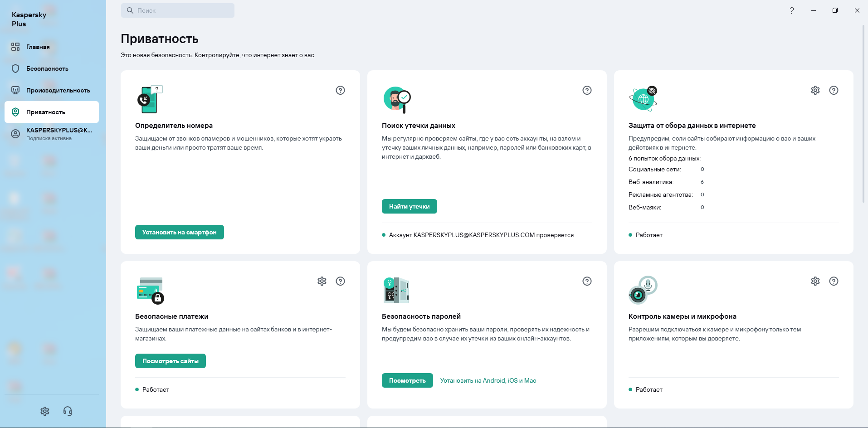Click the Рекламные агентства counter row

click(666, 195)
